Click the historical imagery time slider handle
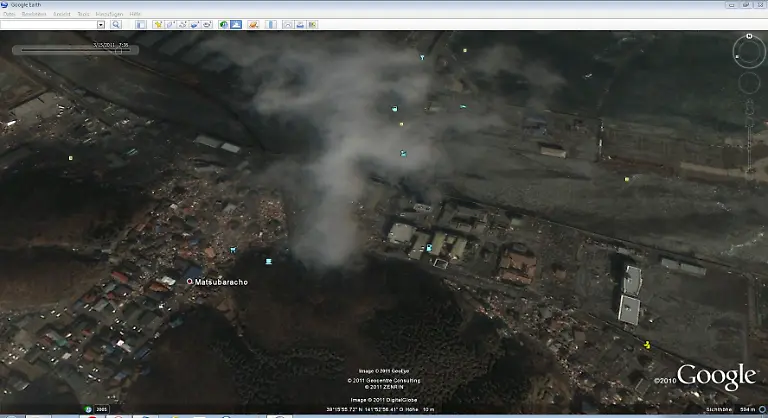This screenshot has height=418, width=768. [118, 50]
